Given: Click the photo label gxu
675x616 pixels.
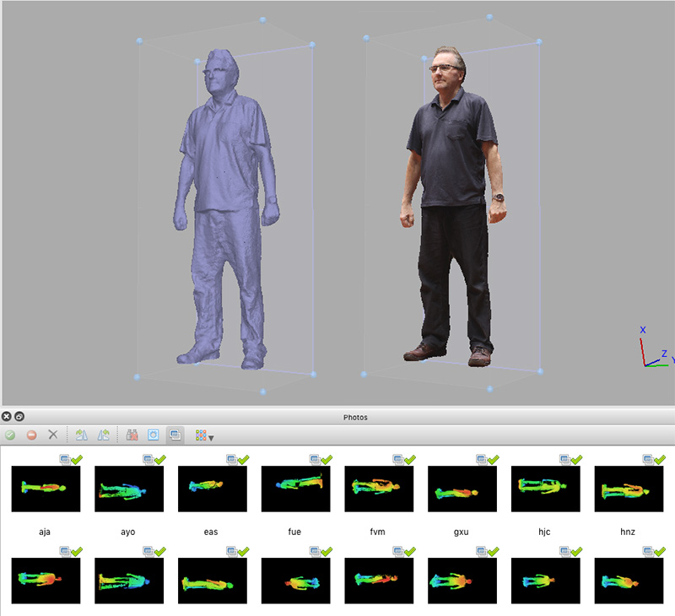Looking at the screenshot, I should coord(461,532).
